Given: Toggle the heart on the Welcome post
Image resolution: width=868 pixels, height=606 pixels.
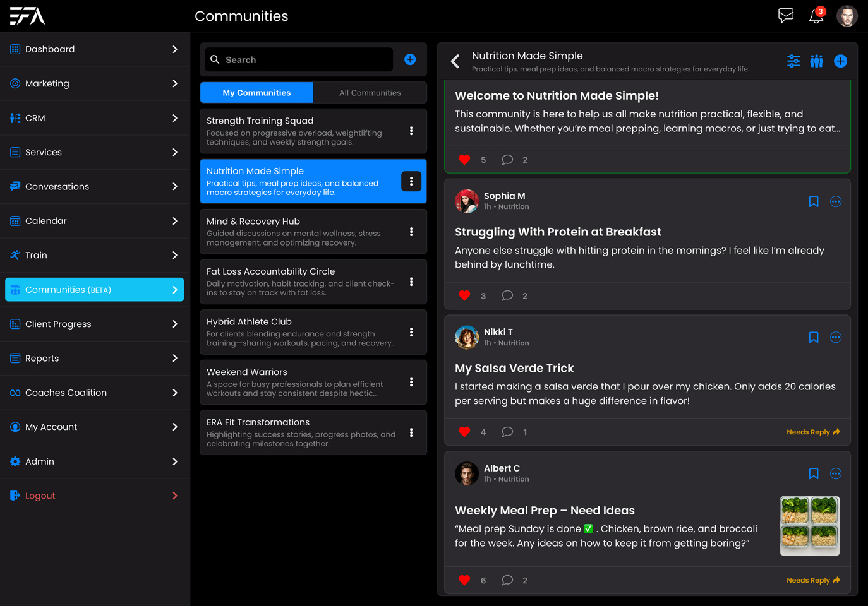Looking at the screenshot, I should point(464,160).
